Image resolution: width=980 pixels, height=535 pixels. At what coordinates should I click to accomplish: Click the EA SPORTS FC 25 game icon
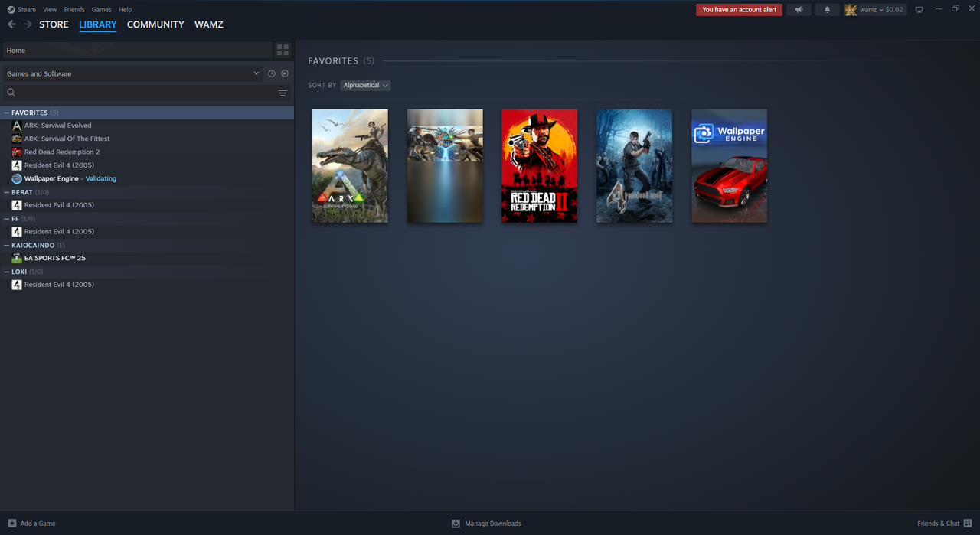pyautogui.click(x=17, y=258)
